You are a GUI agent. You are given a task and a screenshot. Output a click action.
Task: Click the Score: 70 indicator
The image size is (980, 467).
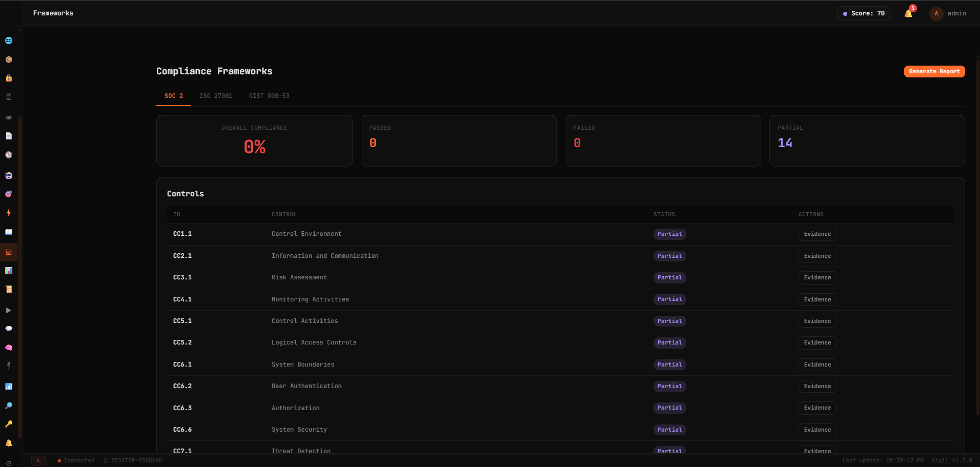pyautogui.click(x=864, y=13)
